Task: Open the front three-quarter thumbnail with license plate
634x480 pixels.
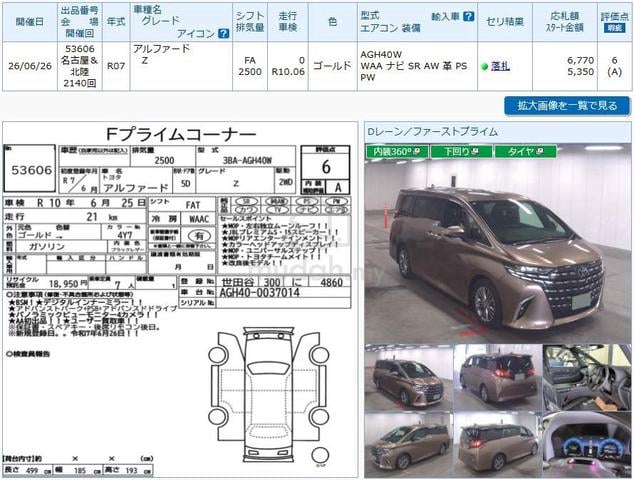Action: pos(408,378)
